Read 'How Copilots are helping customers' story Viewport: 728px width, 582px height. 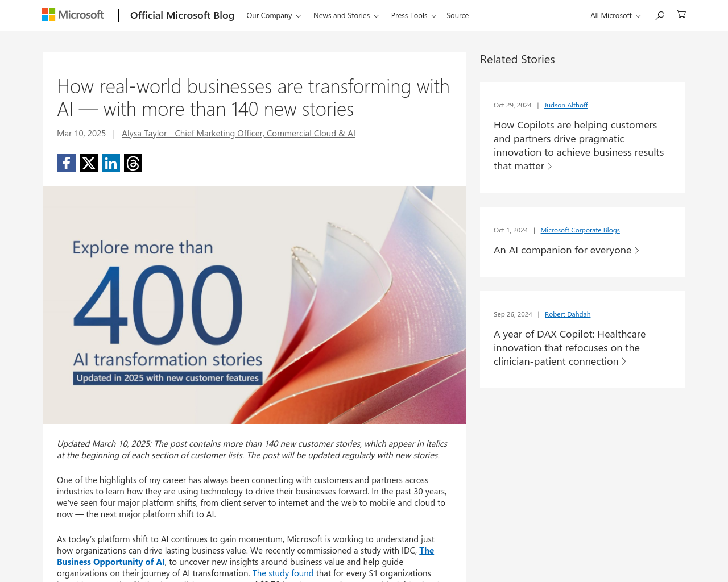click(x=578, y=145)
